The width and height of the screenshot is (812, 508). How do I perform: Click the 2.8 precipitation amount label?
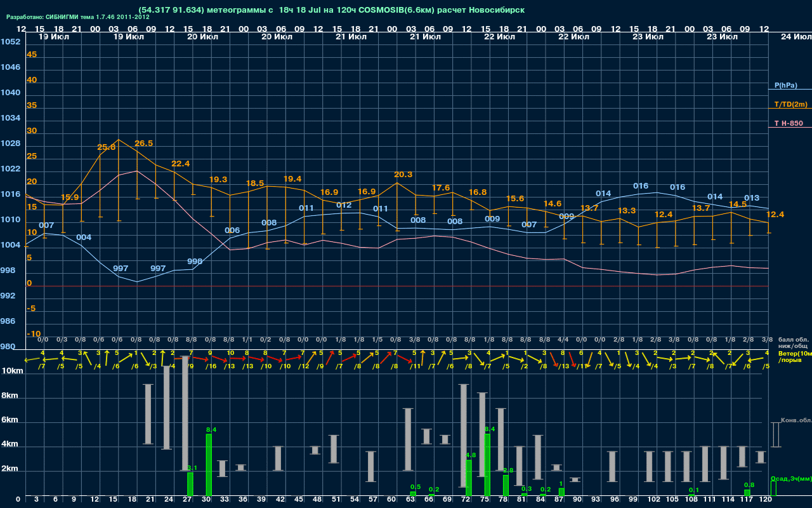point(508,471)
